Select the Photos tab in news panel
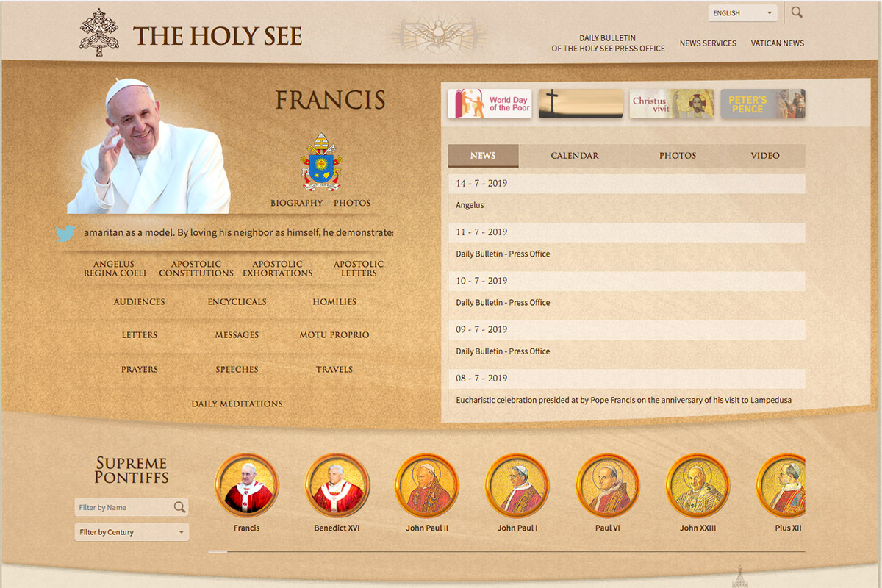Image resolution: width=882 pixels, height=588 pixels. pyautogui.click(x=677, y=156)
